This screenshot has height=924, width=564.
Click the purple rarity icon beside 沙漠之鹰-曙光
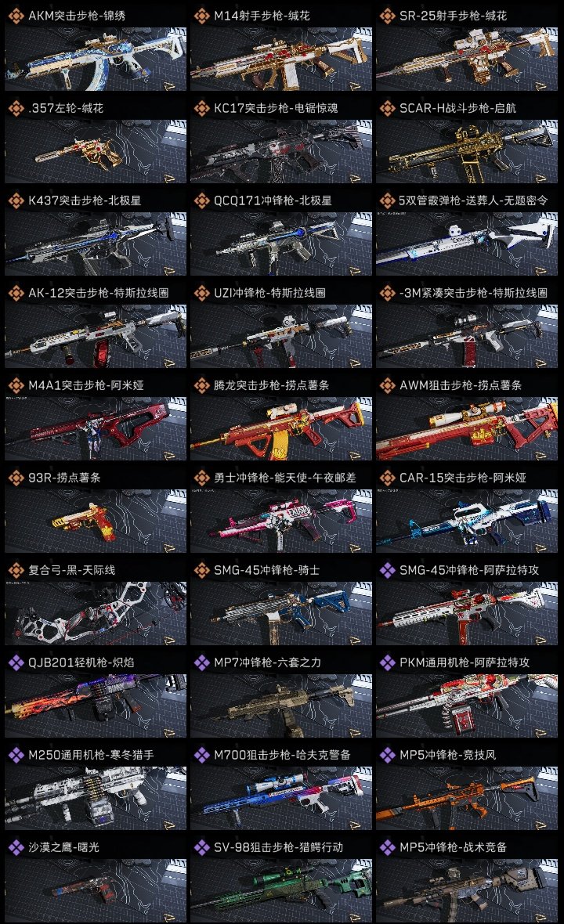point(16,847)
